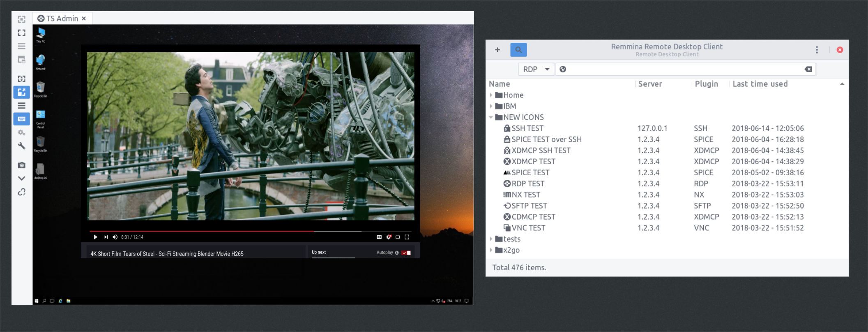The width and height of the screenshot is (868, 332).
Task: Click the disconnect link icon in sidebar
Action: click(x=22, y=192)
